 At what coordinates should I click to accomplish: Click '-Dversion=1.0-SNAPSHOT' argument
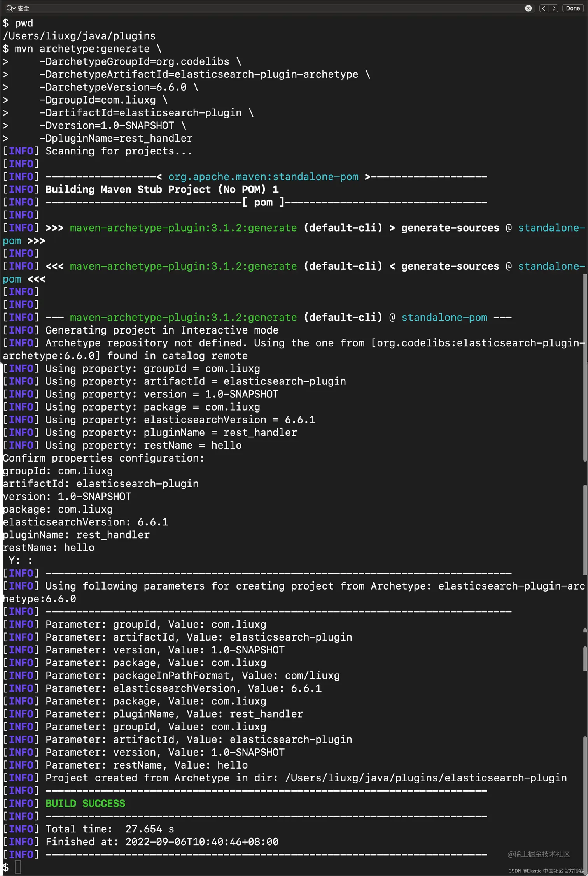pyautogui.click(x=107, y=126)
